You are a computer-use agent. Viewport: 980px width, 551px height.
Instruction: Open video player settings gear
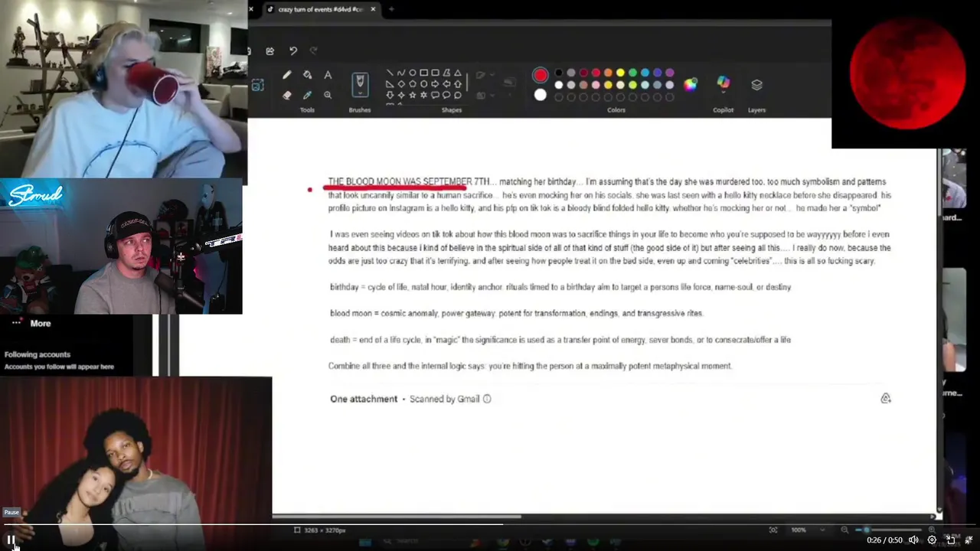pyautogui.click(x=932, y=540)
